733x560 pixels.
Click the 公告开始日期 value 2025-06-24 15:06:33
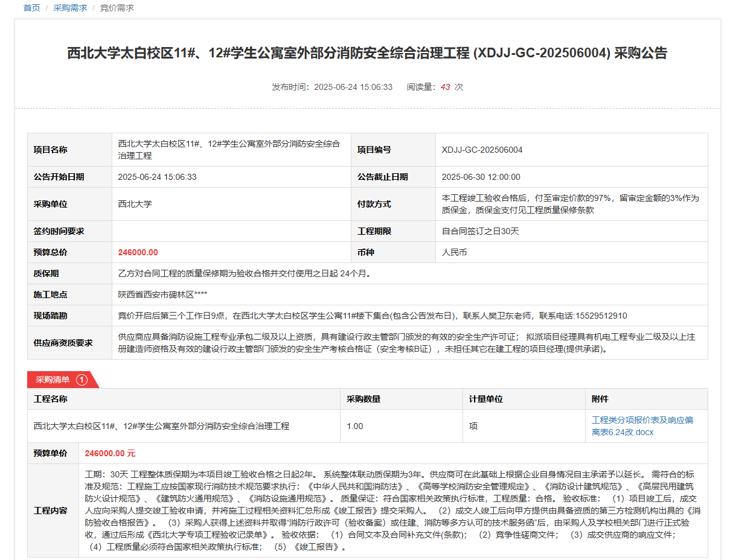[157, 177]
